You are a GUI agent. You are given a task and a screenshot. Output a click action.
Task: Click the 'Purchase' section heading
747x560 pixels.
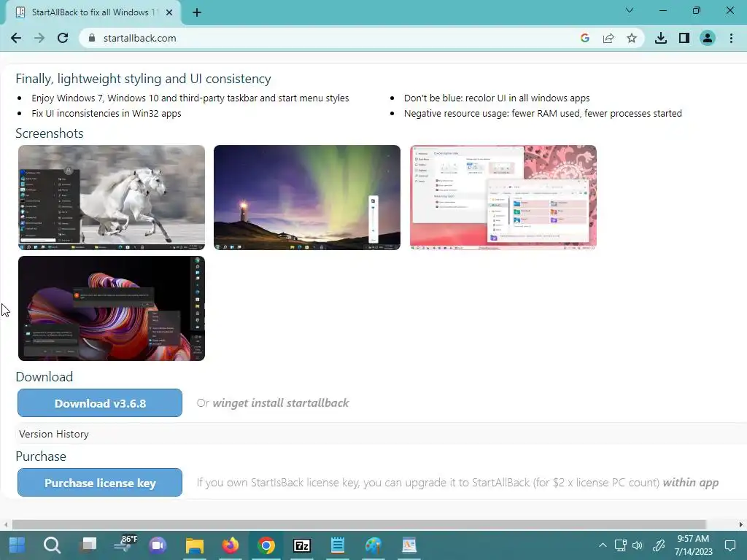pos(41,456)
